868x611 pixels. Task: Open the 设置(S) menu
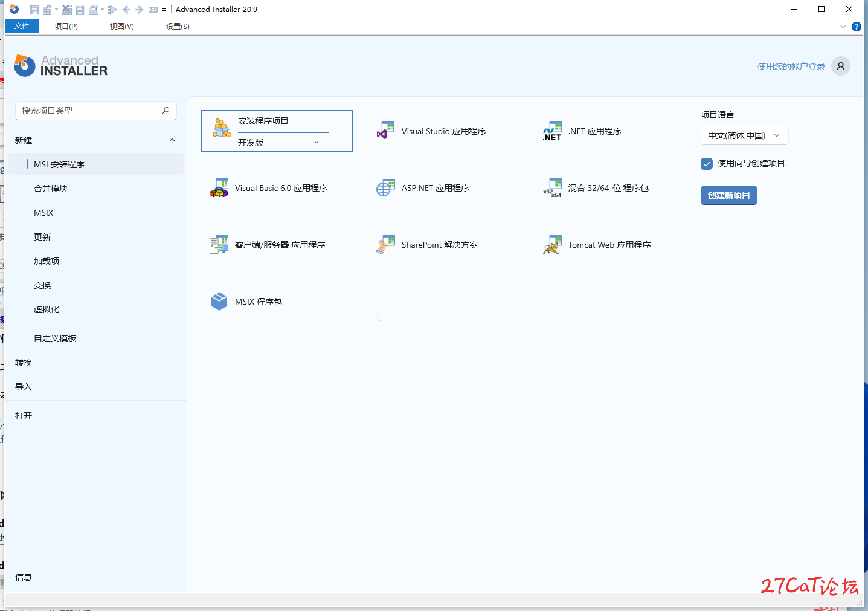(x=178, y=26)
